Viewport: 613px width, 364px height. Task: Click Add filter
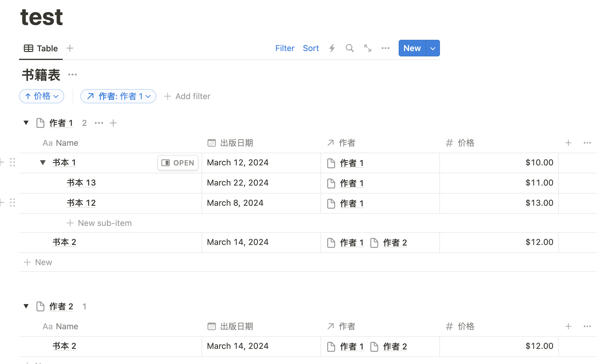[187, 96]
